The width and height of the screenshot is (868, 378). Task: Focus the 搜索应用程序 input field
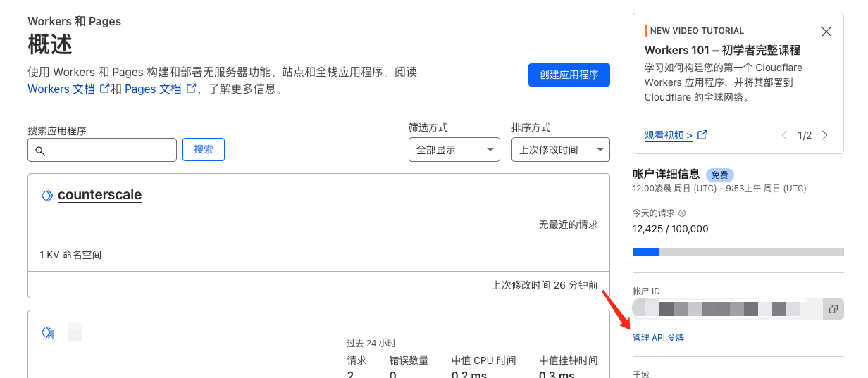(x=102, y=150)
